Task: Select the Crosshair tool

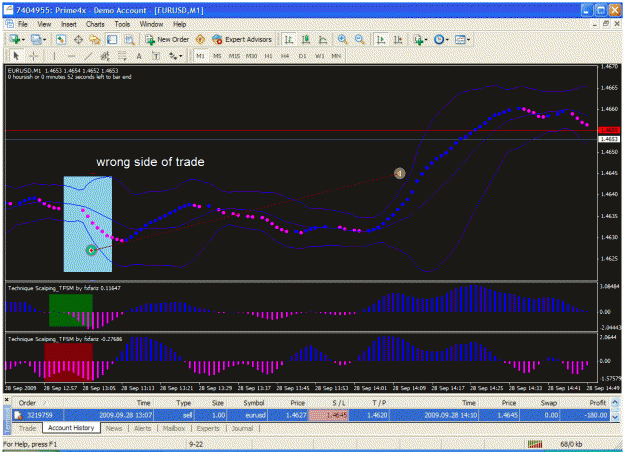Action: 34,56
